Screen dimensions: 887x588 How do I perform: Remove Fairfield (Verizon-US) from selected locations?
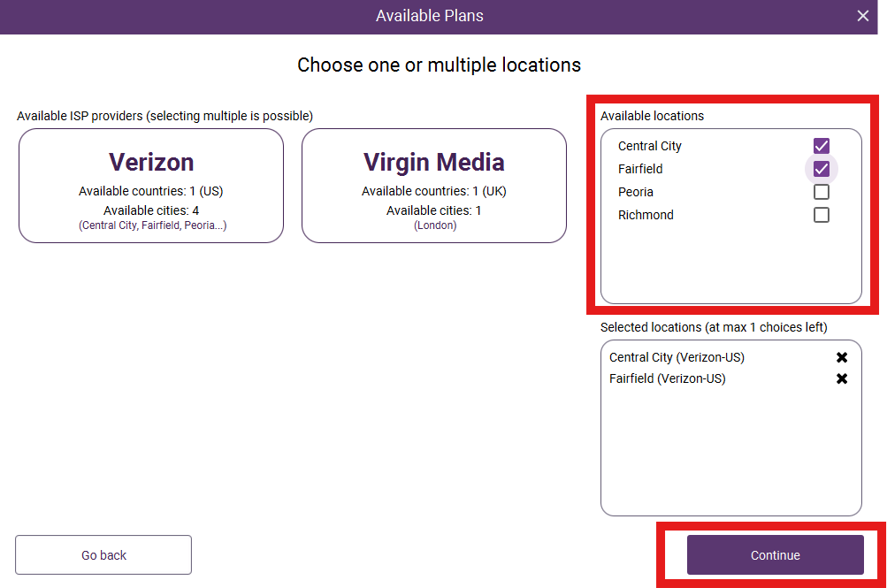(842, 378)
